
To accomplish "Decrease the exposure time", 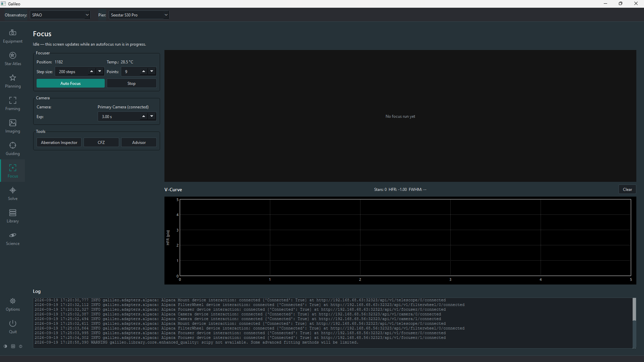I will [x=152, y=116].
